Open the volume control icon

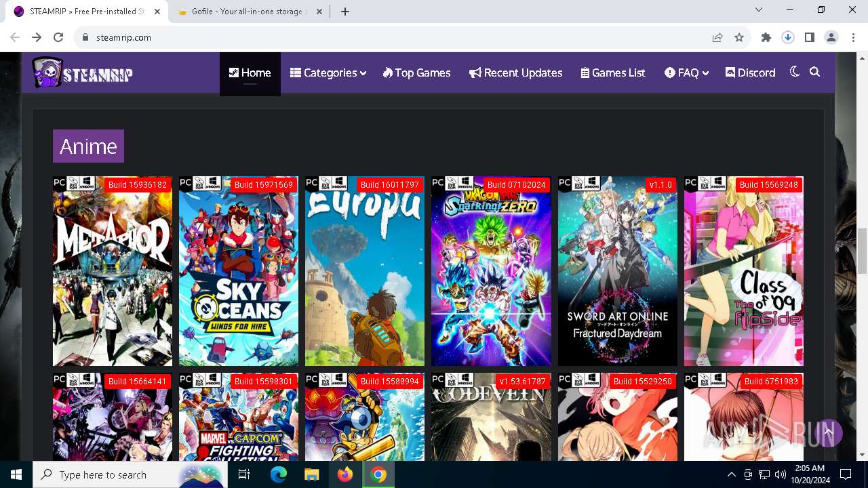(781, 474)
